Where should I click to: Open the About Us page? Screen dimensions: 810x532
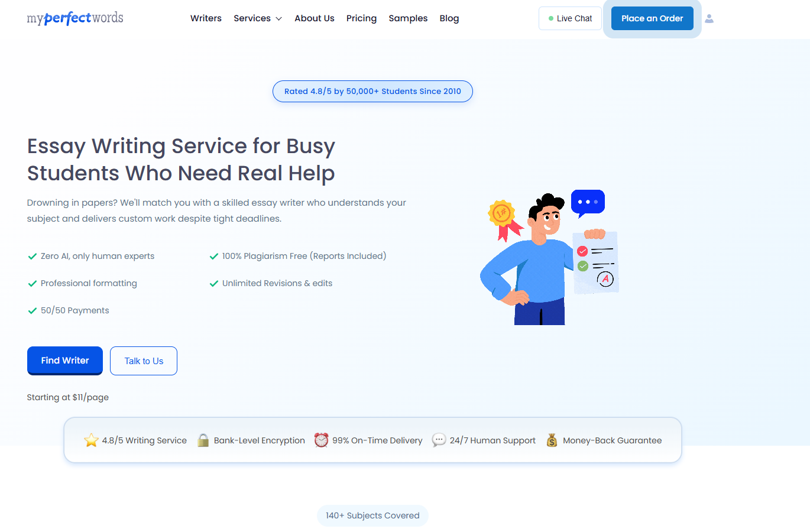tap(315, 18)
